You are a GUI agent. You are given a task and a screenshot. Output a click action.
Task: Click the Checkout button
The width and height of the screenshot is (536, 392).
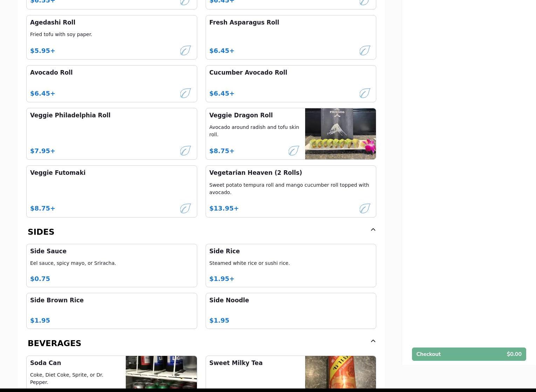pyautogui.click(x=469, y=354)
